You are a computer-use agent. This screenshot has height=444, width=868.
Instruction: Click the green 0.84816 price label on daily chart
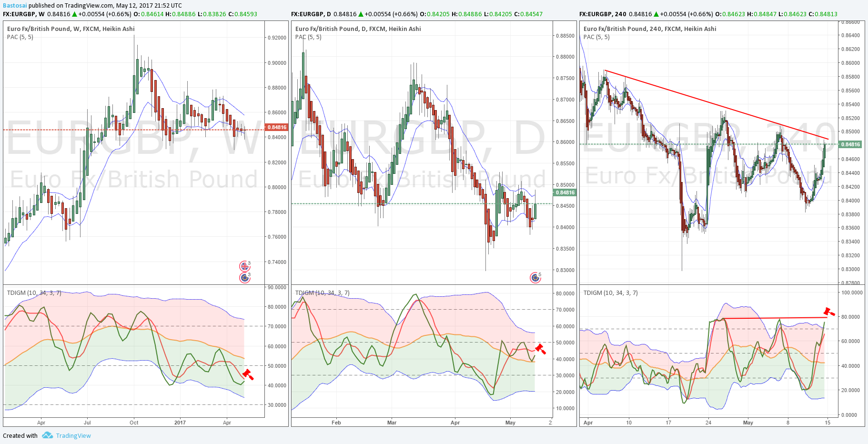[x=565, y=192]
